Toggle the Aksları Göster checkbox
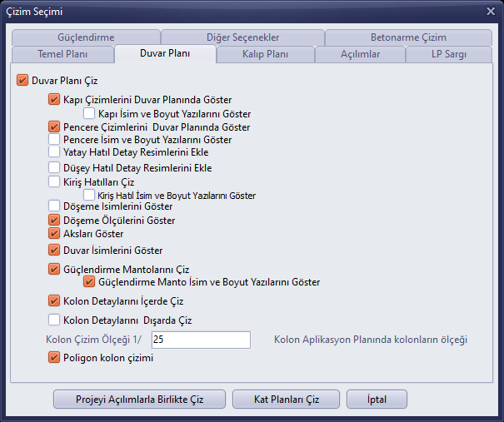The width and height of the screenshot is (504, 422). [54, 234]
